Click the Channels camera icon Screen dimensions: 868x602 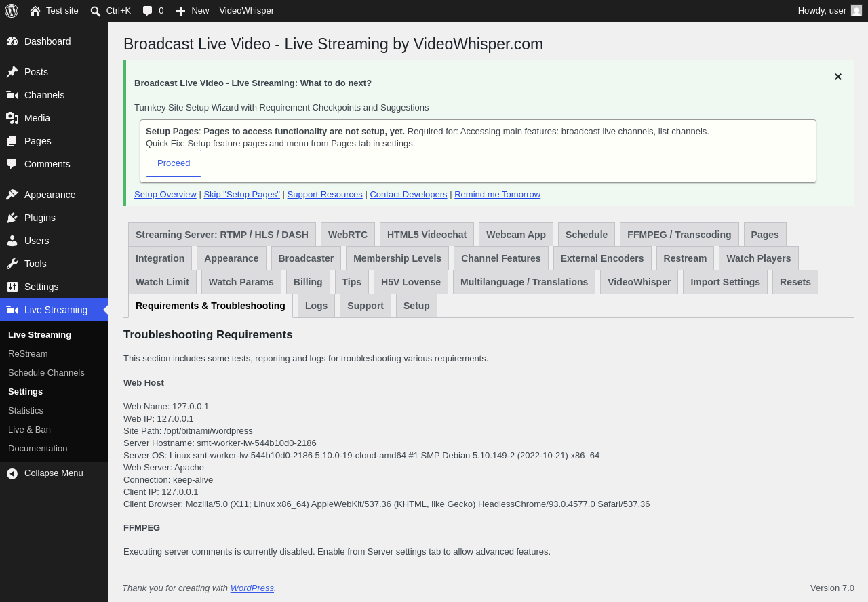click(x=12, y=95)
